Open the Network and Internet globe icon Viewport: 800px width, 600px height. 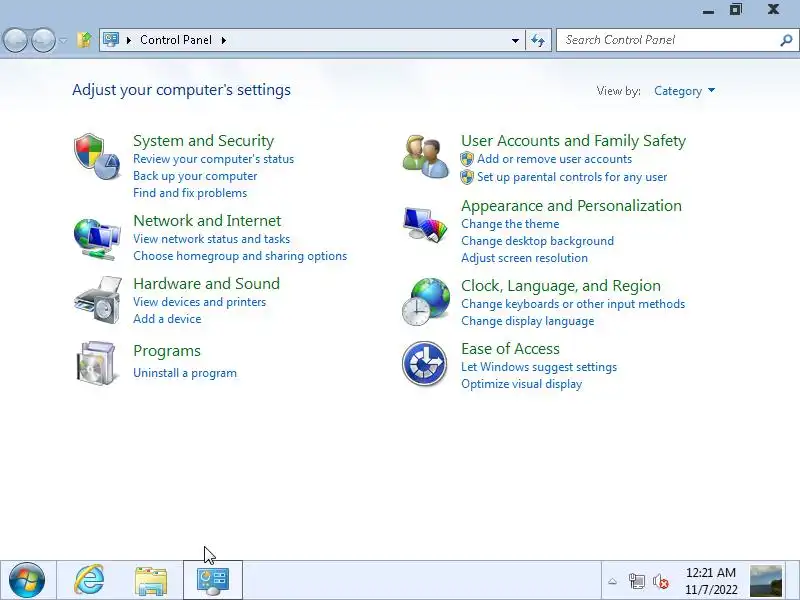97,239
